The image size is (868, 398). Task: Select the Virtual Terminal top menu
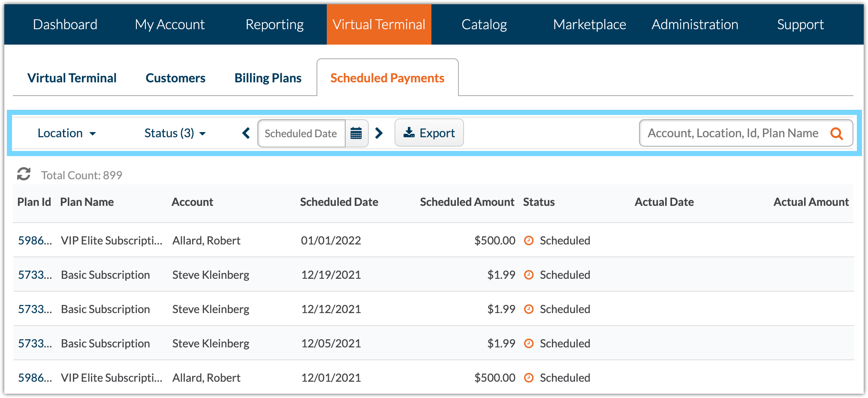click(379, 24)
